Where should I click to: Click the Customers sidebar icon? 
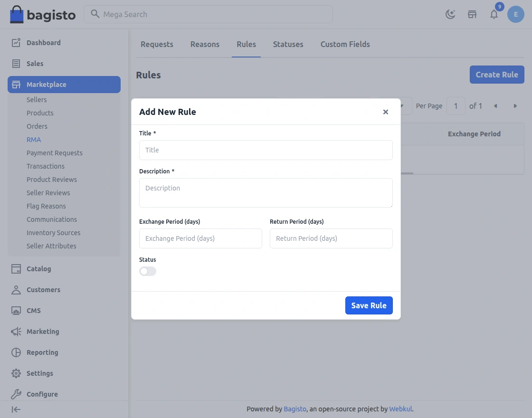click(x=16, y=290)
